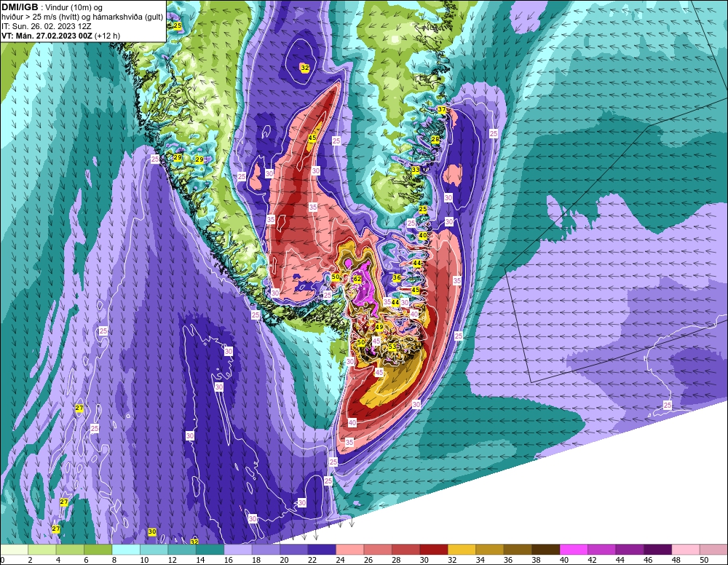
Task: Click the yellow gust label 30 near bottom
Action: point(152,532)
